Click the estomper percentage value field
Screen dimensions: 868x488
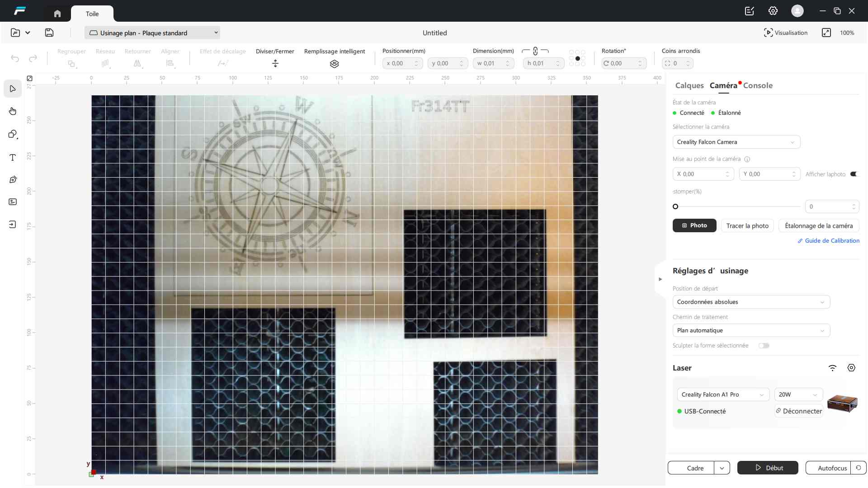click(832, 206)
